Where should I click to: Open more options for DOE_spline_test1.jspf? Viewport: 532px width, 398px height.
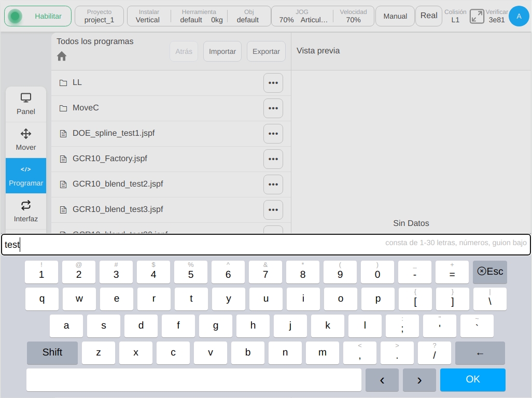(x=273, y=134)
